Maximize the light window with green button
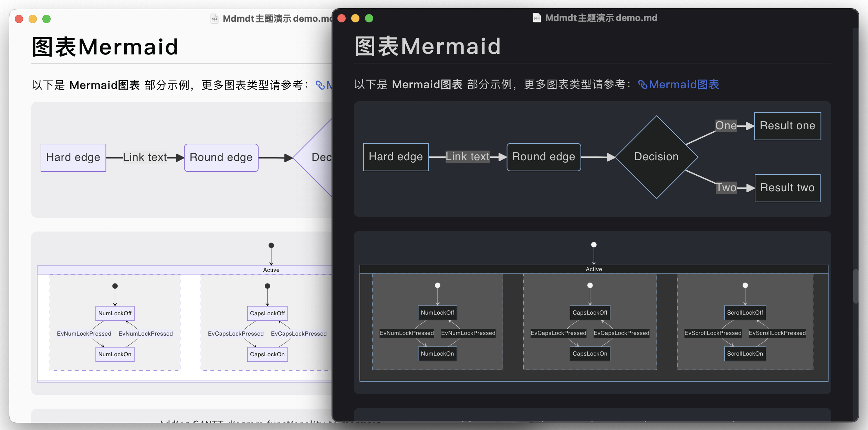This screenshot has width=868, height=430. click(x=46, y=19)
